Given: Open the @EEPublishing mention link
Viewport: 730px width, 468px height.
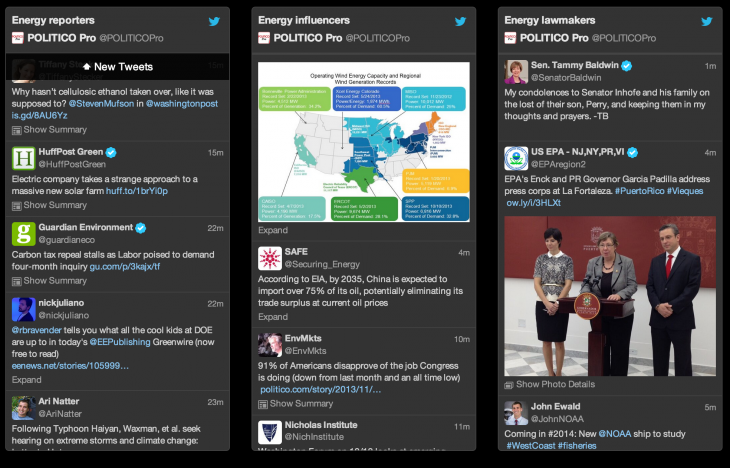Looking at the screenshot, I should point(120,342).
